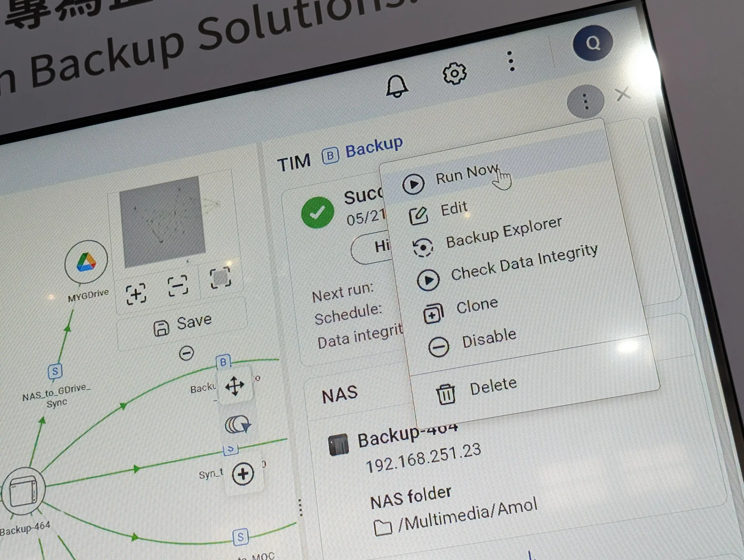The height and width of the screenshot is (560, 744).
Task: Collapse the minimap with minus circle
Action: click(x=186, y=353)
